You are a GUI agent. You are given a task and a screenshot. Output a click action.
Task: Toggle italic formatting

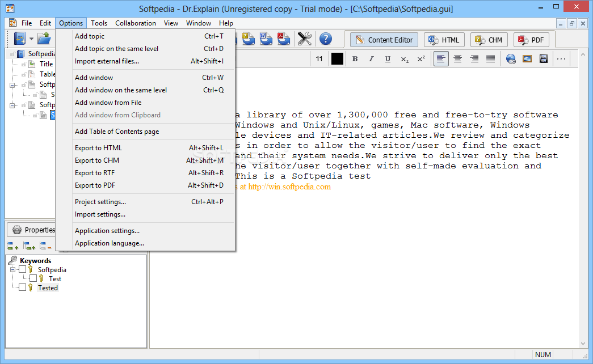click(371, 58)
